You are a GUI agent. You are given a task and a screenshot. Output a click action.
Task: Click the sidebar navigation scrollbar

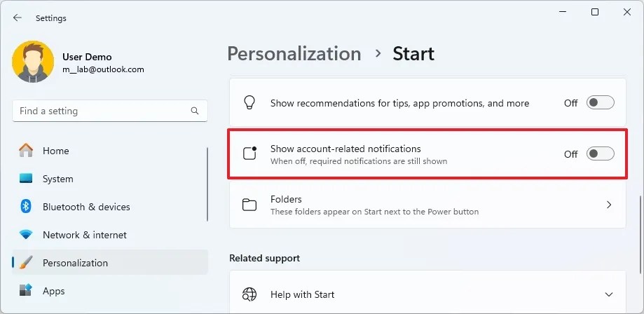tap(207, 184)
